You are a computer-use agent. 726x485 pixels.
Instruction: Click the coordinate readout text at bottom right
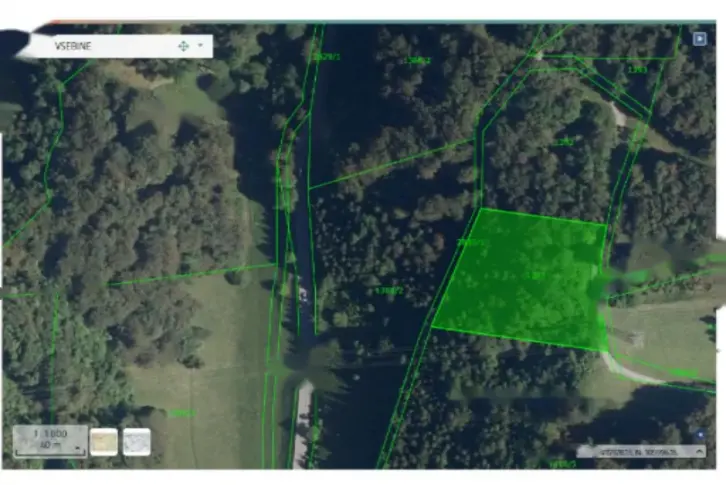coord(639,451)
